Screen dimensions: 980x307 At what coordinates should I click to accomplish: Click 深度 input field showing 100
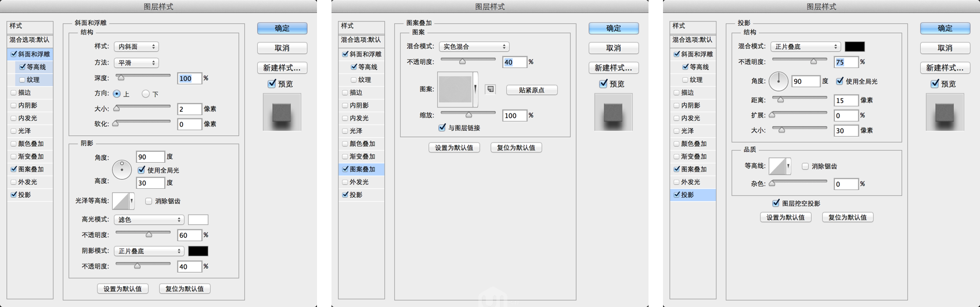189,78
